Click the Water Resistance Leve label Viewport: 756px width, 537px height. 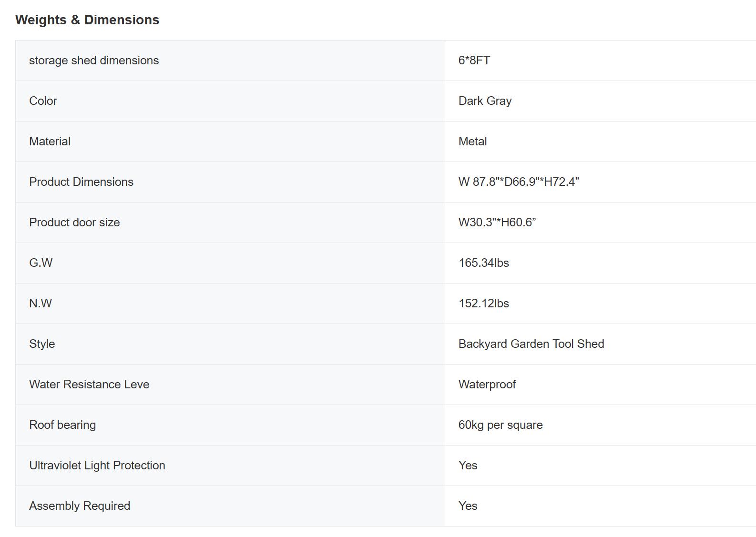pyautogui.click(x=89, y=385)
